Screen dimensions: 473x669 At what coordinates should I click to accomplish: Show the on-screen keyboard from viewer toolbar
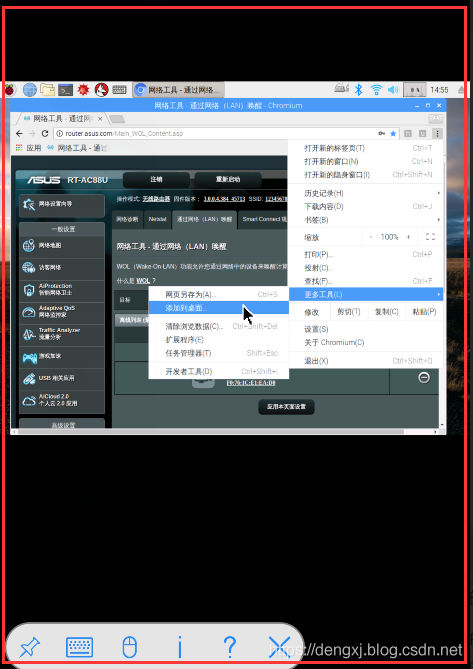(x=80, y=647)
